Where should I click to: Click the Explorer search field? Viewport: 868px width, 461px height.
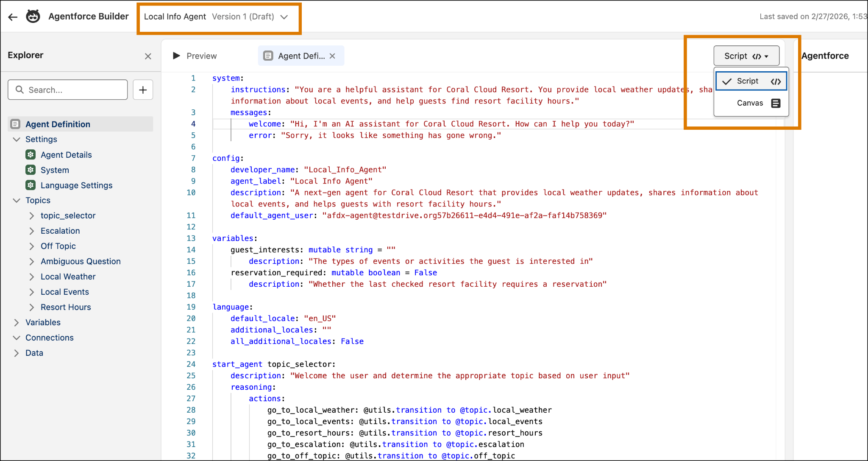[68, 90]
